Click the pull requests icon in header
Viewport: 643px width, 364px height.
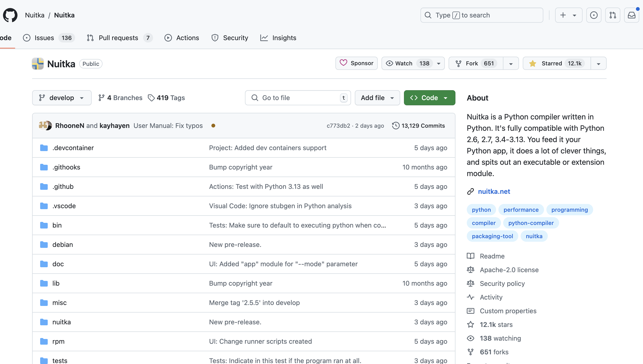click(613, 15)
